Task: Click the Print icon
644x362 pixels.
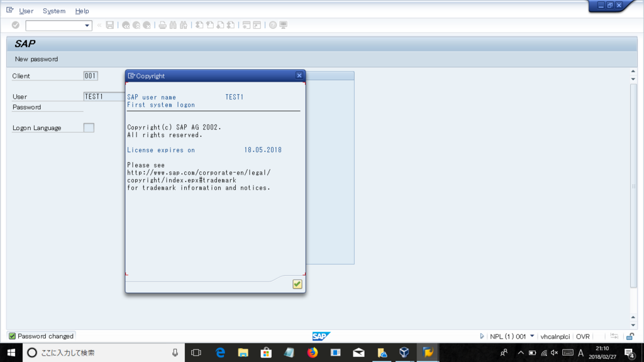Action: click(x=163, y=25)
